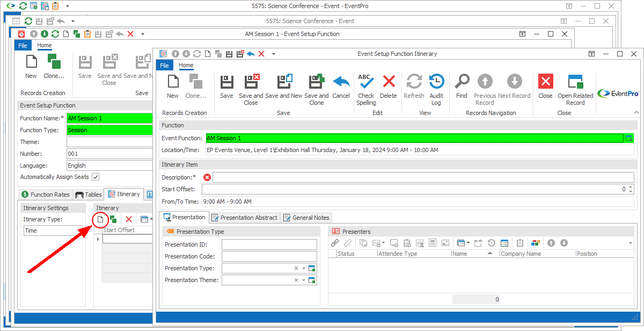Open the Tables tab in AM Session window
The height and width of the screenshot is (331, 644).
pos(89,195)
